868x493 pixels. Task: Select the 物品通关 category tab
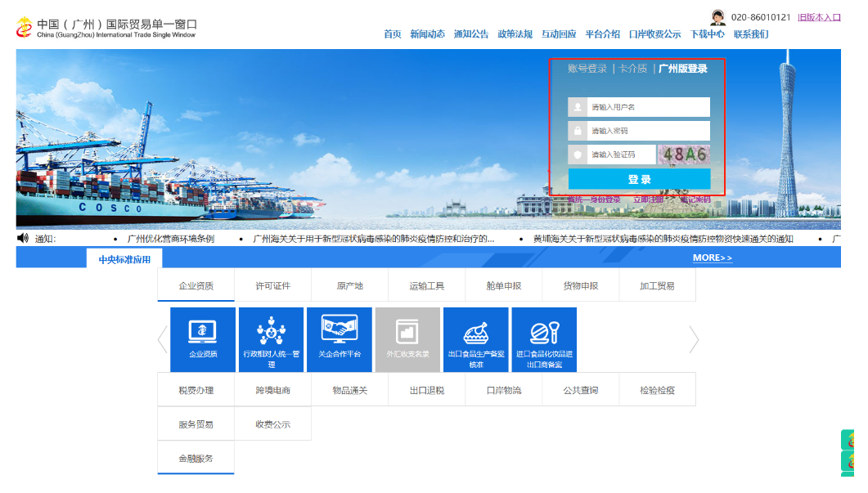pyautogui.click(x=350, y=390)
